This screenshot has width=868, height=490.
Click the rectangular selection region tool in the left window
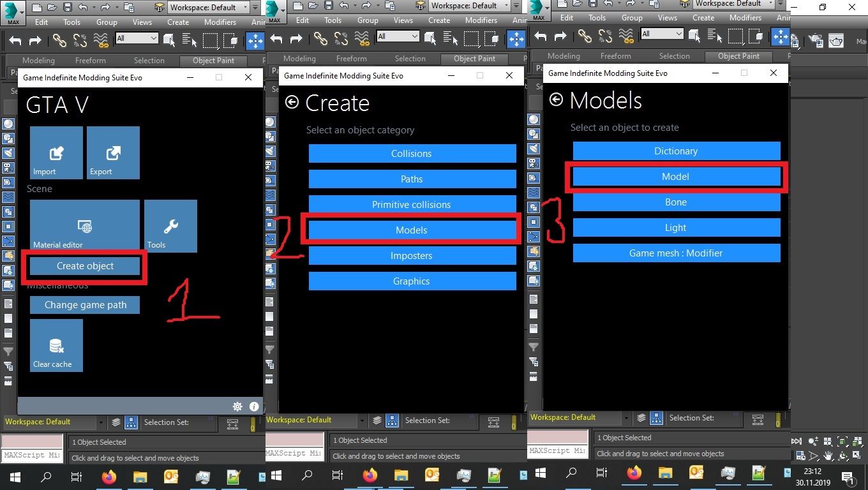click(210, 41)
